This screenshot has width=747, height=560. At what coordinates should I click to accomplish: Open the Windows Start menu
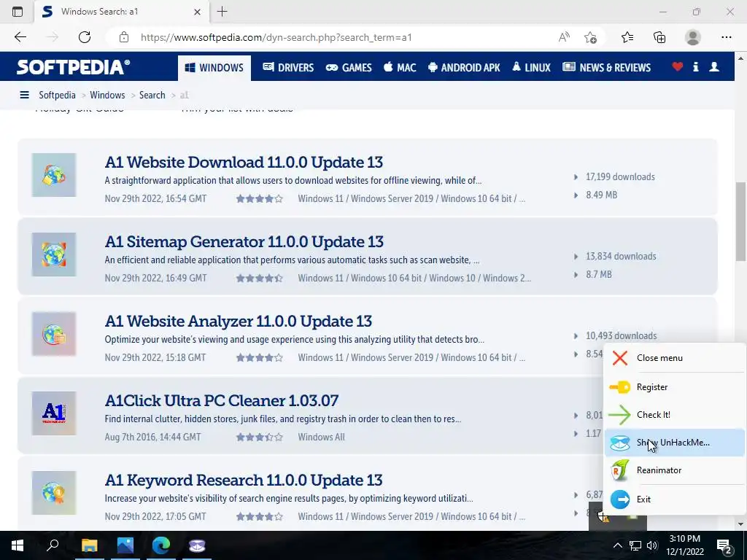point(18,545)
